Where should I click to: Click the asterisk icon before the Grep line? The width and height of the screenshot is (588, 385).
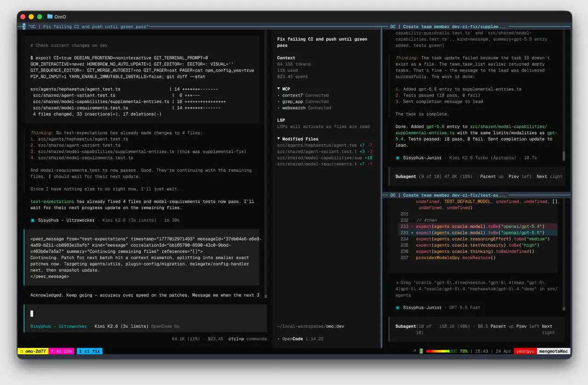pos(397,283)
